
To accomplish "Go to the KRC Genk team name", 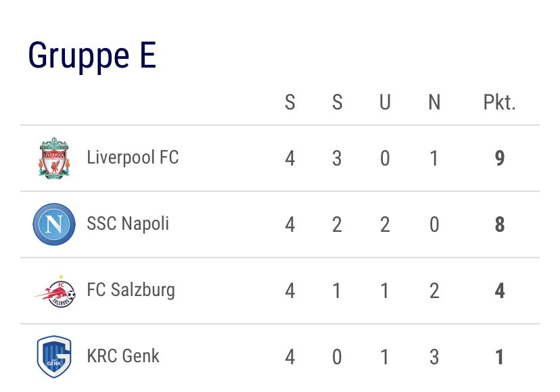I will (x=123, y=356).
